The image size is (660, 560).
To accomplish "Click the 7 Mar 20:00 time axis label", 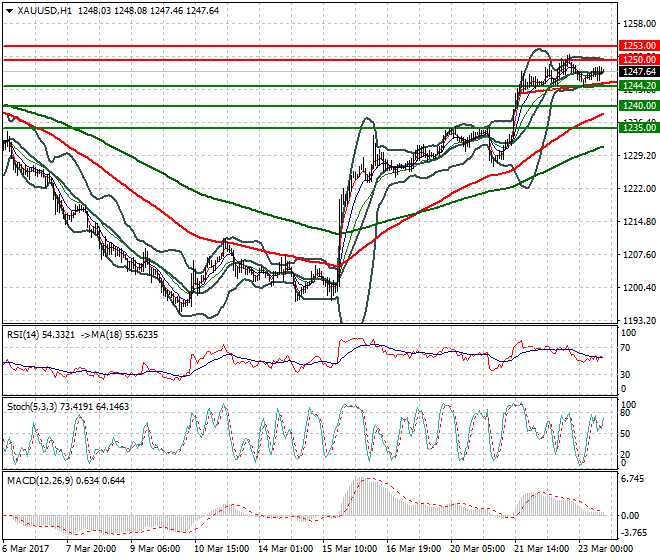I will click(91, 549).
